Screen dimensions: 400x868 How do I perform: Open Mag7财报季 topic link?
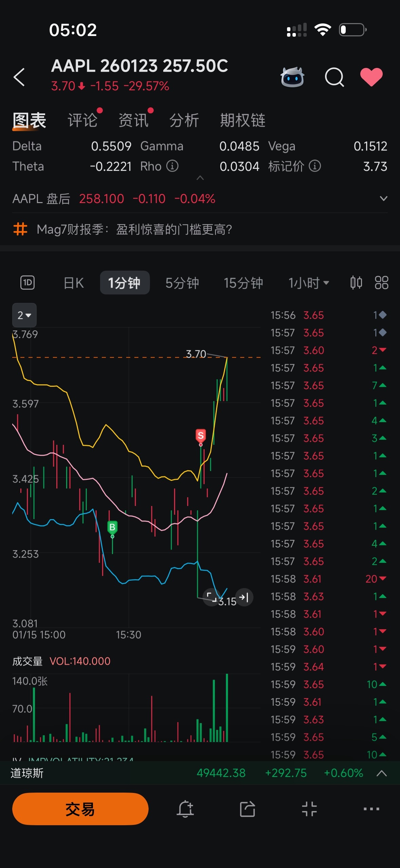134,230
